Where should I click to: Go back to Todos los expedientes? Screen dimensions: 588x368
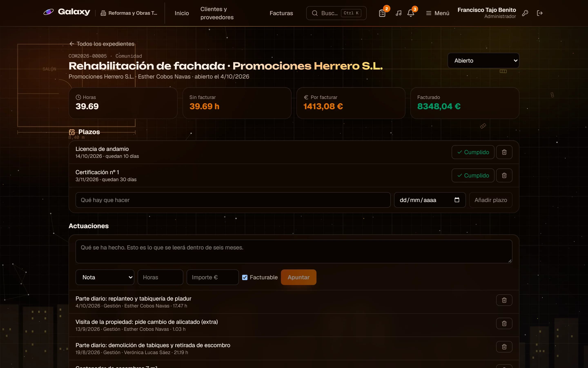tap(101, 44)
